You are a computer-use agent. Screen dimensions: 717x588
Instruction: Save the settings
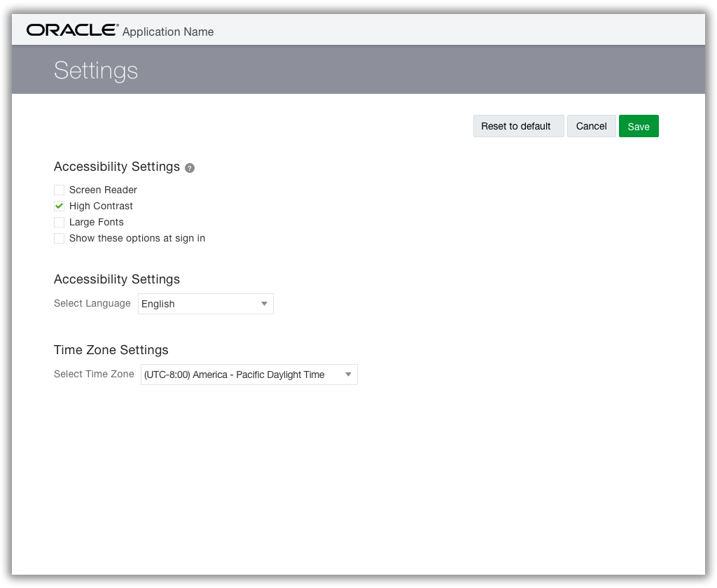pos(639,126)
